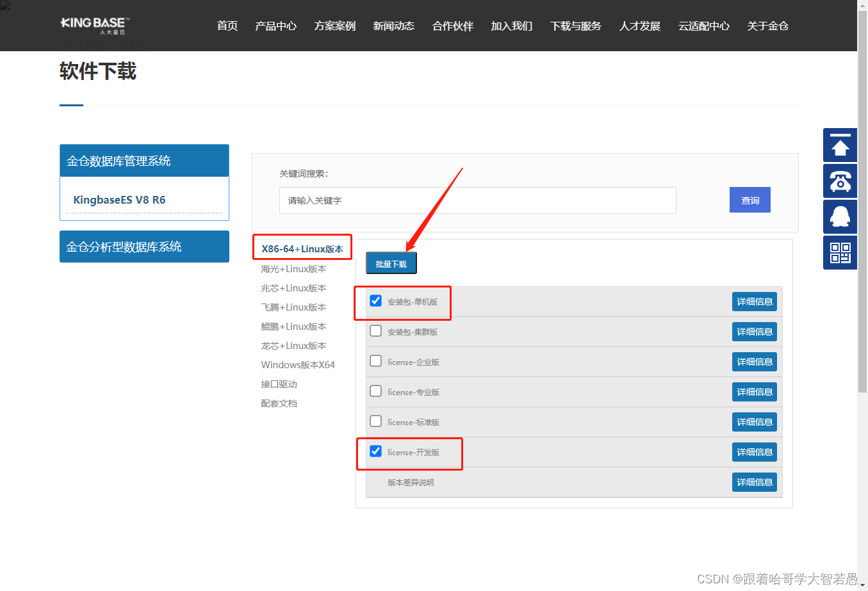868x591 pixels.
Task: Select 龙芯+Linux版本 tab
Action: [x=293, y=346]
